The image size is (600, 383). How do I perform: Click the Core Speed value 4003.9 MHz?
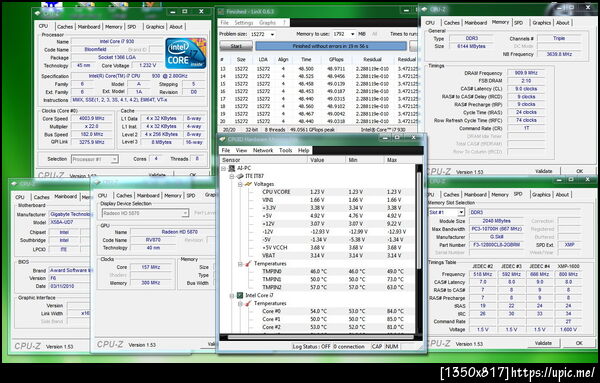tap(92, 119)
